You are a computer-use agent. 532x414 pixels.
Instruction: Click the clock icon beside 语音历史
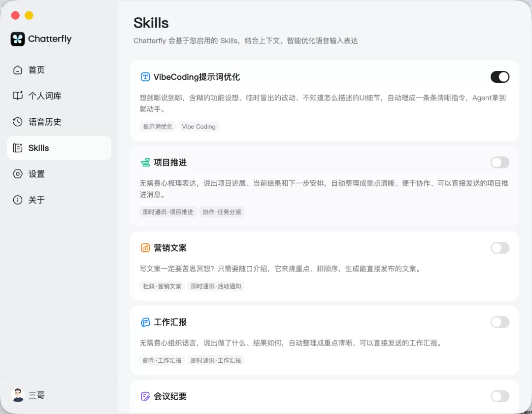click(18, 122)
